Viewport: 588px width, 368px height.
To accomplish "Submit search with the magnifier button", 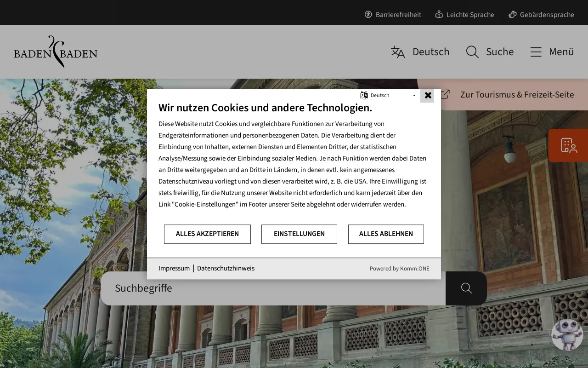I will [466, 288].
